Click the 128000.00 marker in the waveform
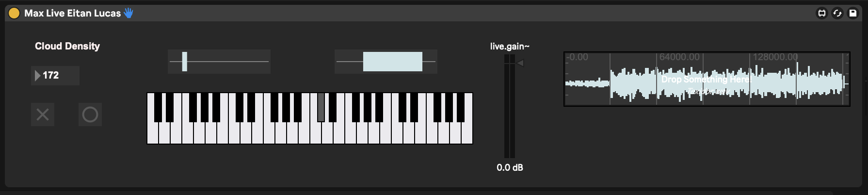This screenshot has width=868, height=195. pyautogui.click(x=774, y=57)
